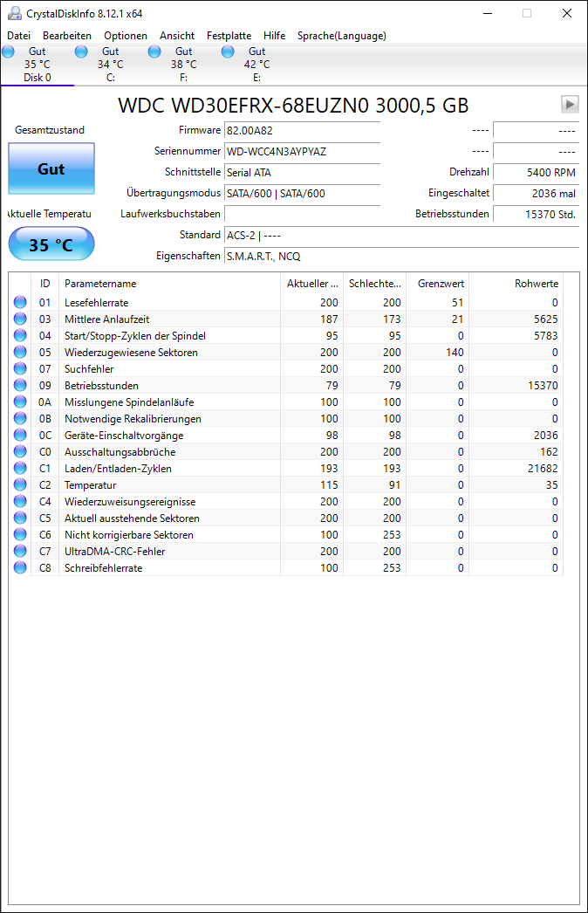
Task: Click the Betriebsstunden value 15370 Std.
Action: click(537, 214)
